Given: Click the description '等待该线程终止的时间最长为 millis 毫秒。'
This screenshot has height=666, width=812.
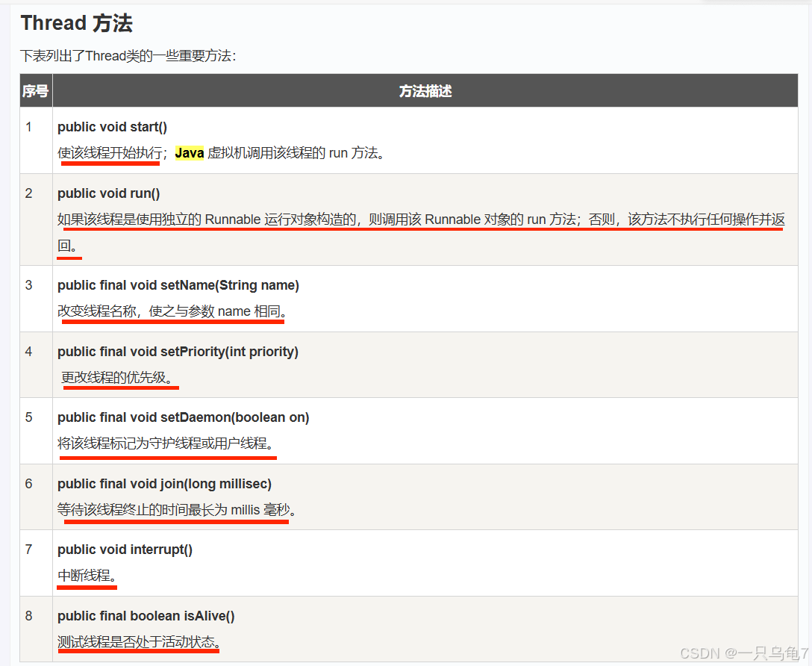Looking at the screenshot, I should [177, 510].
